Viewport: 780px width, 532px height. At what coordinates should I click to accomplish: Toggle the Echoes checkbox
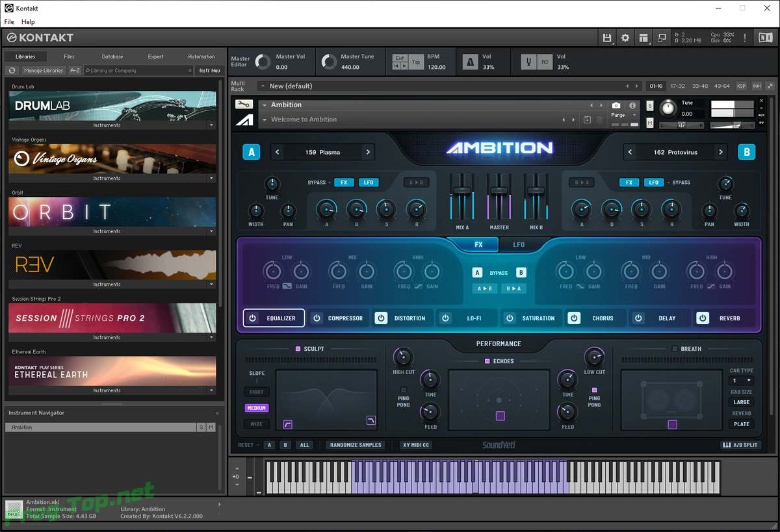tap(487, 361)
